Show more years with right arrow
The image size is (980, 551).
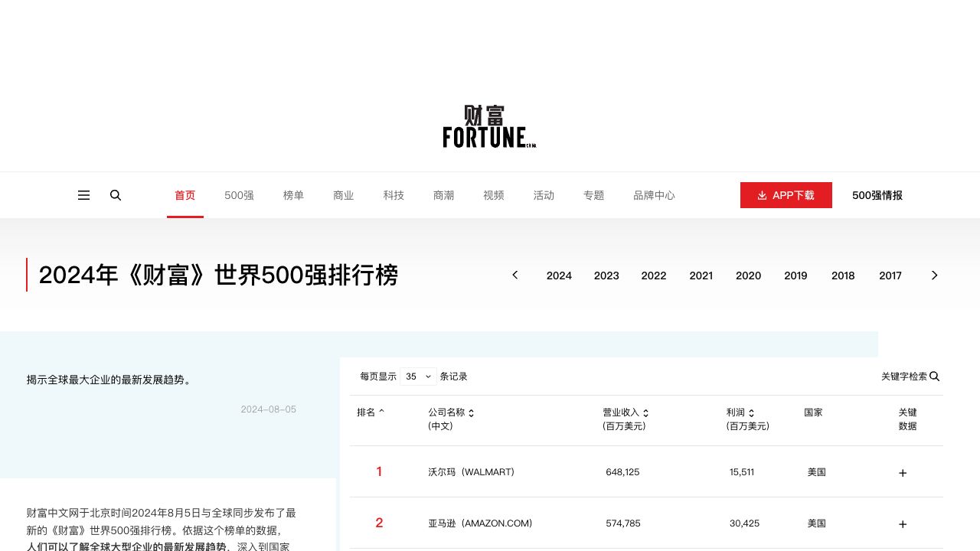click(x=934, y=275)
